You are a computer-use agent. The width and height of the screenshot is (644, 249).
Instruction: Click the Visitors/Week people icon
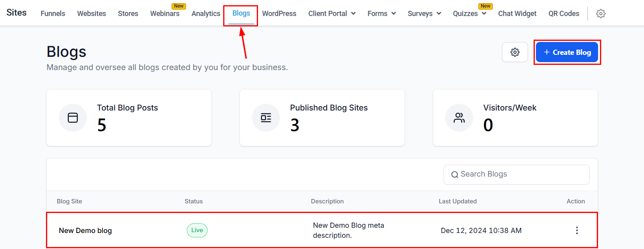click(x=459, y=118)
